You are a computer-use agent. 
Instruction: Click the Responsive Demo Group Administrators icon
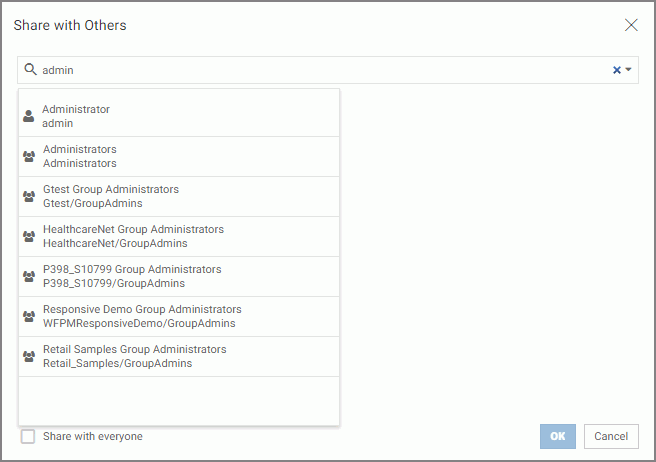click(x=29, y=317)
